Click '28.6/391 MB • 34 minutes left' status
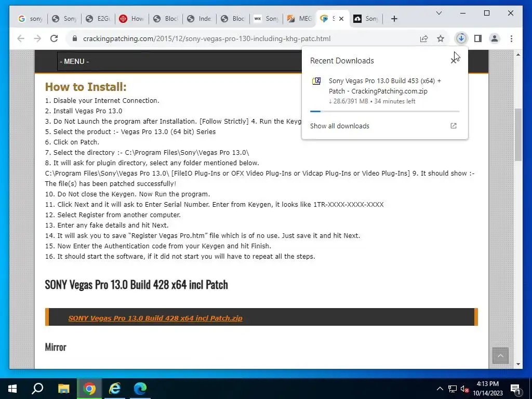This screenshot has height=399, width=532. click(372, 101)
